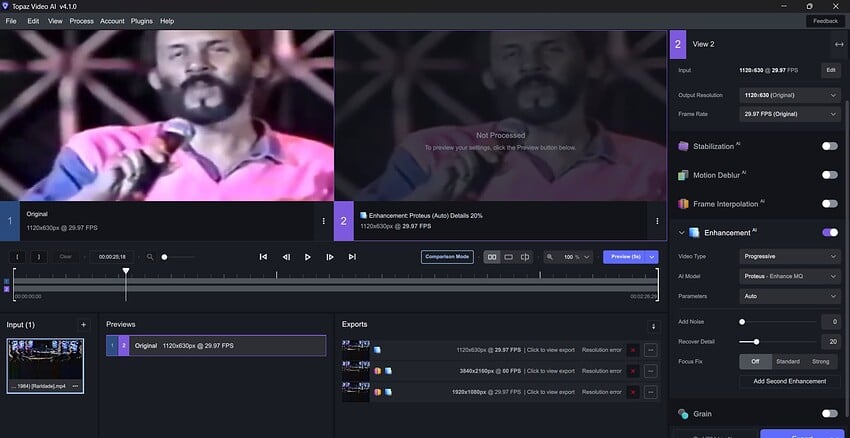Select the split view layout icon
Image resolution: width=850 pixels, height=438 pixels.
point(525,257)
